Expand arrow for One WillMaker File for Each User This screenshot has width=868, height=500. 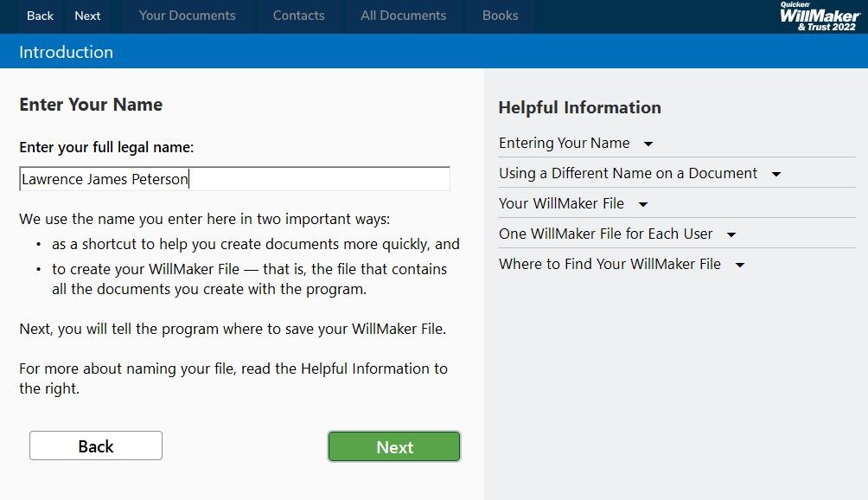731,234
